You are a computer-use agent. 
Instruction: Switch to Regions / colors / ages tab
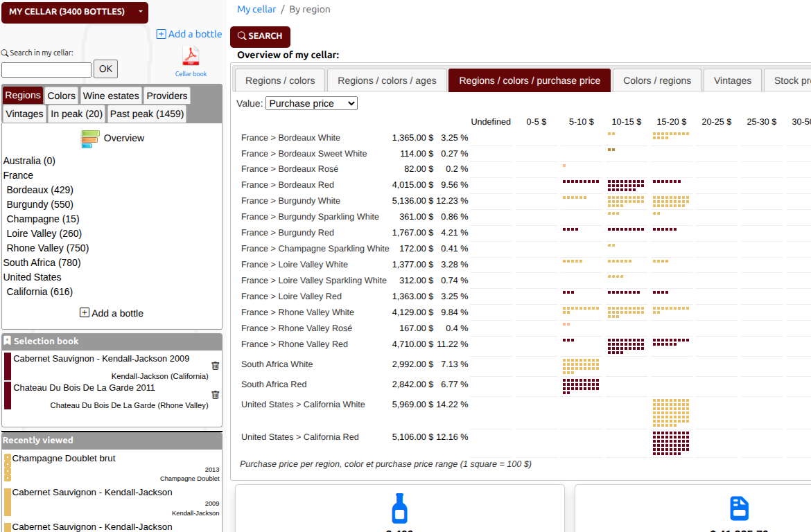pos(387,80)
